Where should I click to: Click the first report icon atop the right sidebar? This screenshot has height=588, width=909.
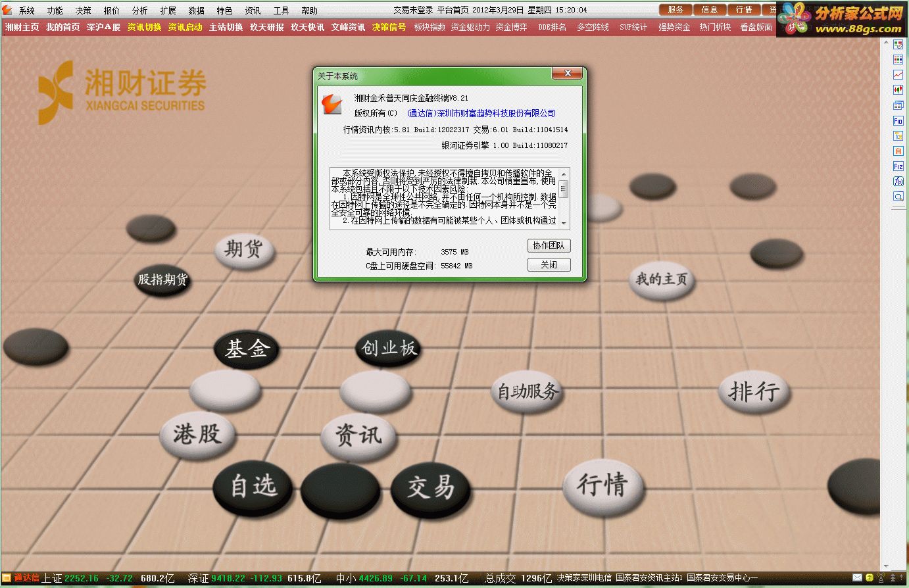(x=898, y=45)
